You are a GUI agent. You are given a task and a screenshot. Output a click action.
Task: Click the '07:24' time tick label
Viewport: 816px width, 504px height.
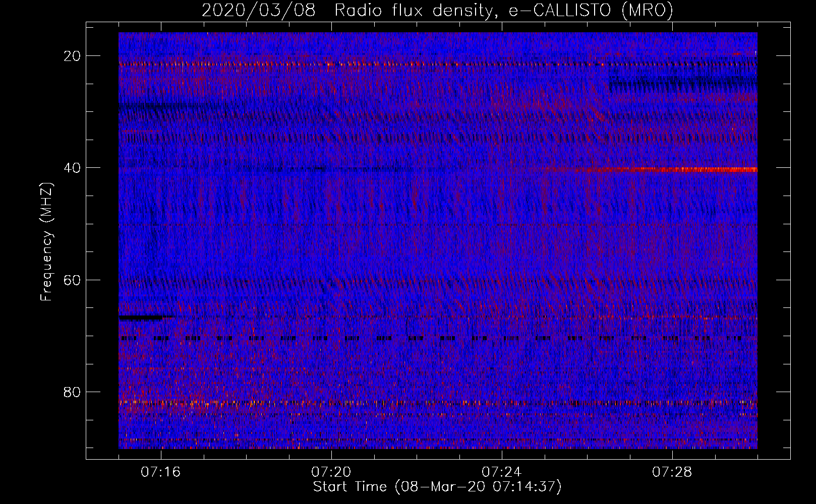(x=502, y=472)
